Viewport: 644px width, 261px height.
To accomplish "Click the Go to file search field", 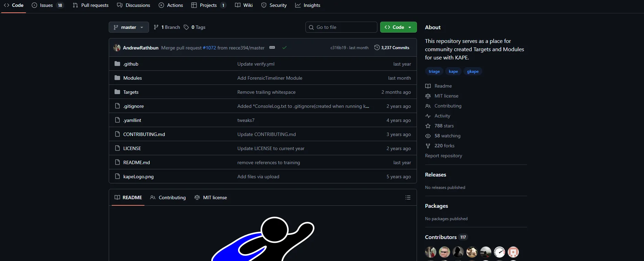I will [x=341, y=27].
